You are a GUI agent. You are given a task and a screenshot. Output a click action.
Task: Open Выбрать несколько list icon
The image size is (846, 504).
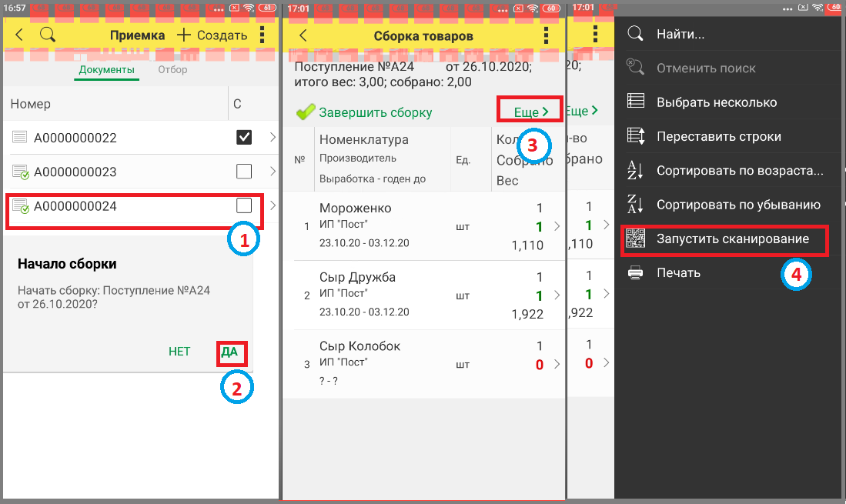[636, 102]
